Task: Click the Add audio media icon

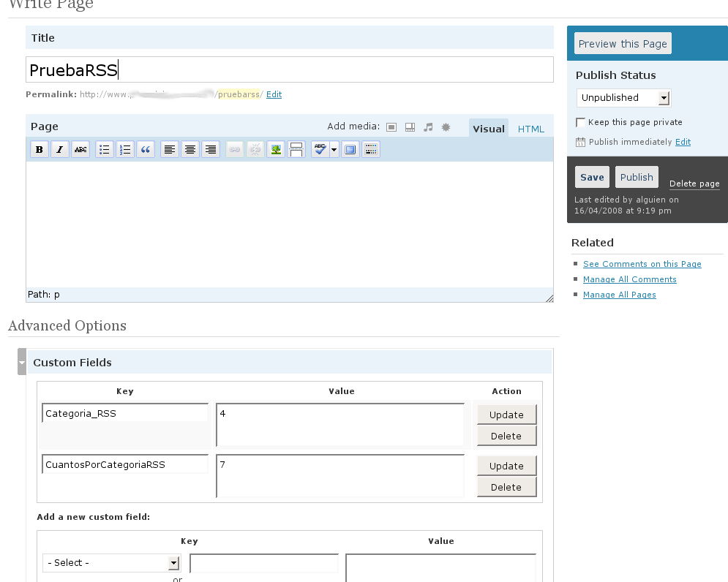Action: [428, 127]
